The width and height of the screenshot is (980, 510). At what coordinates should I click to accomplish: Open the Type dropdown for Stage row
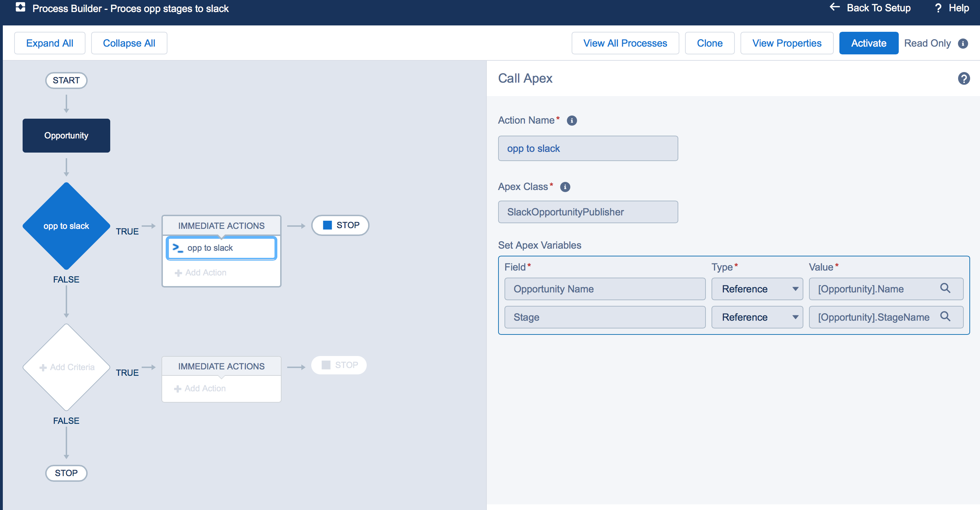(757, 317)
